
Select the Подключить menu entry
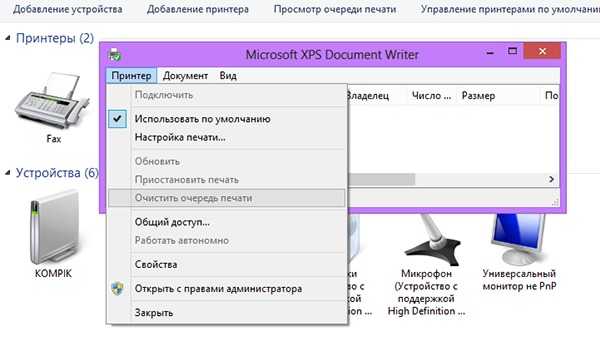pyautogui.click(x=227, y=95)
